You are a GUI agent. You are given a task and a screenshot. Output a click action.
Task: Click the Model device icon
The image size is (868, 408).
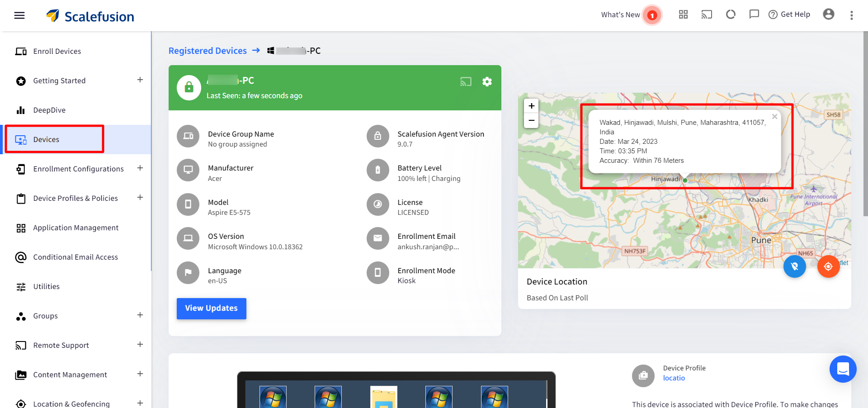click(188, 204)
